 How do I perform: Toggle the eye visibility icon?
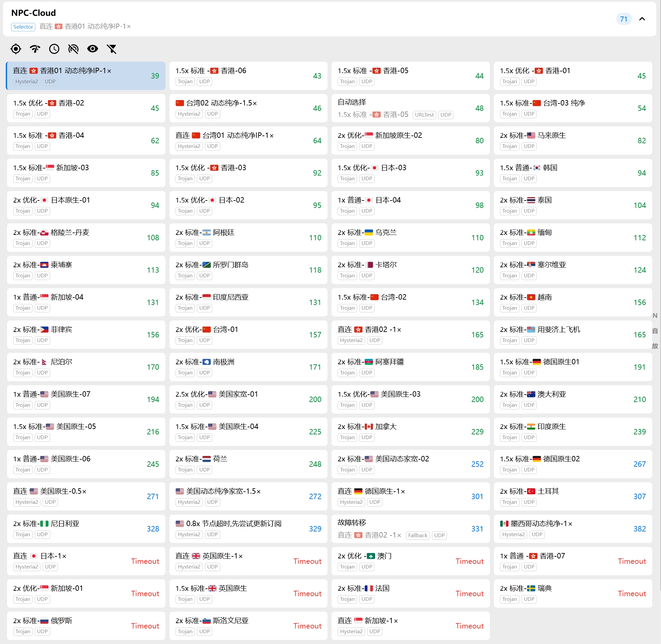coord(92,49)
